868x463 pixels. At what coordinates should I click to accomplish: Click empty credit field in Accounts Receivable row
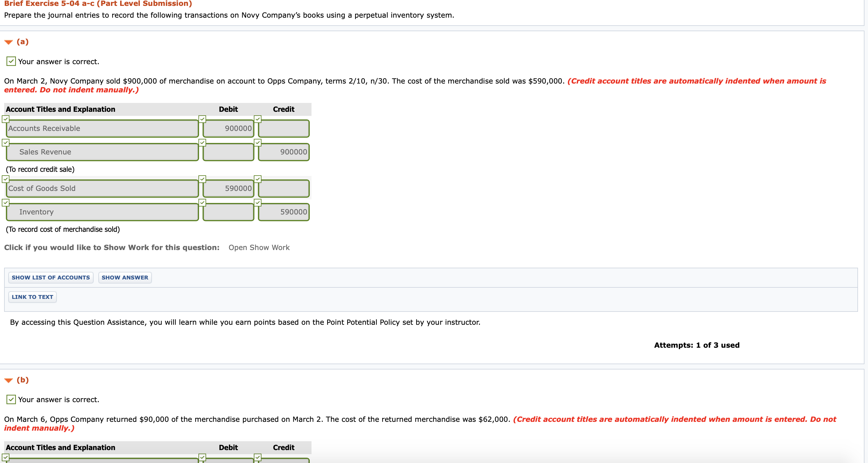(284, 129)
